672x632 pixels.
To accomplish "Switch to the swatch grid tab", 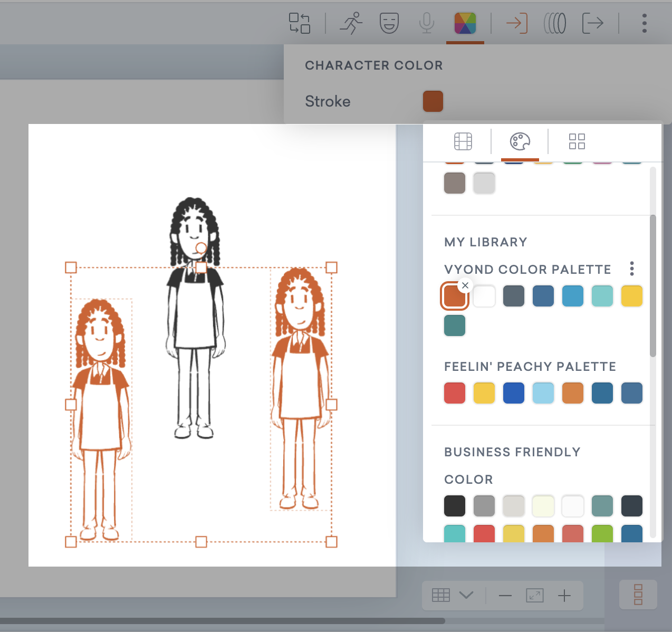I will pos(577,141).
